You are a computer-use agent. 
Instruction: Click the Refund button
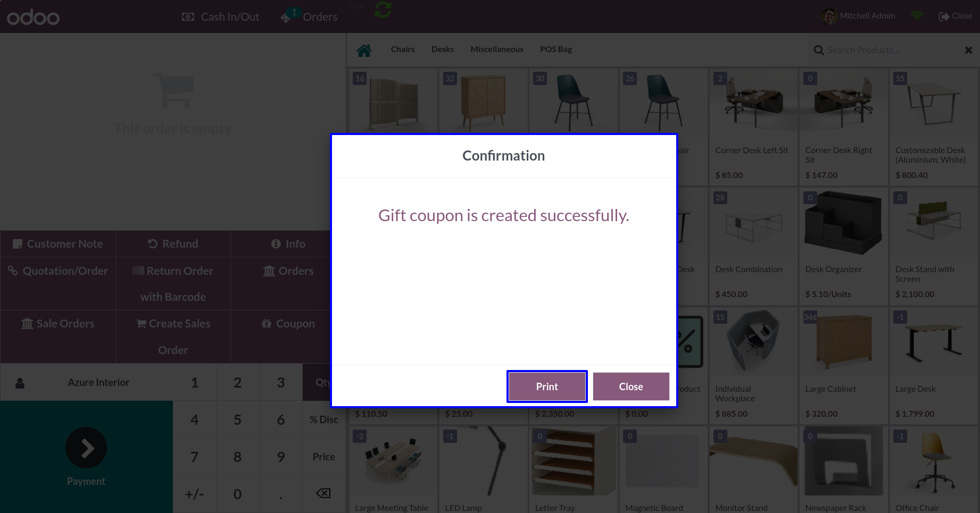[x=173, y=244]
